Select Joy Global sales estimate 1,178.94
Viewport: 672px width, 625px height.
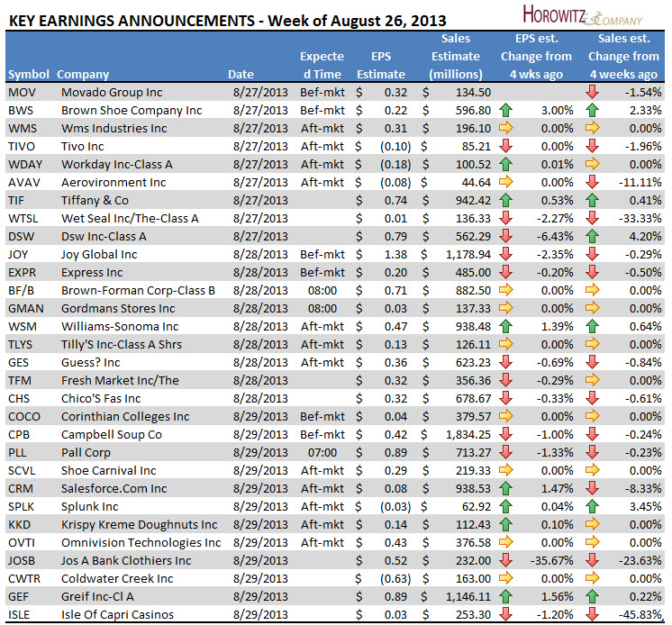(x=468, y=254)
